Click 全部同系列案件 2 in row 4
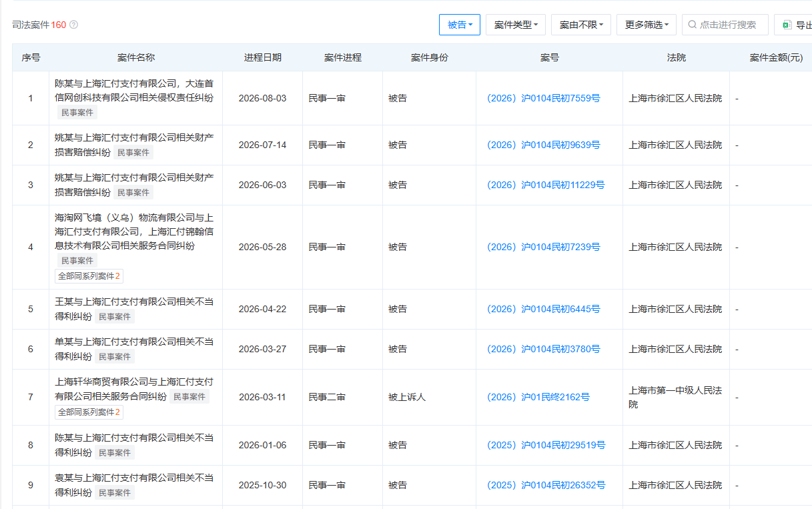 [x=89, y=276]
